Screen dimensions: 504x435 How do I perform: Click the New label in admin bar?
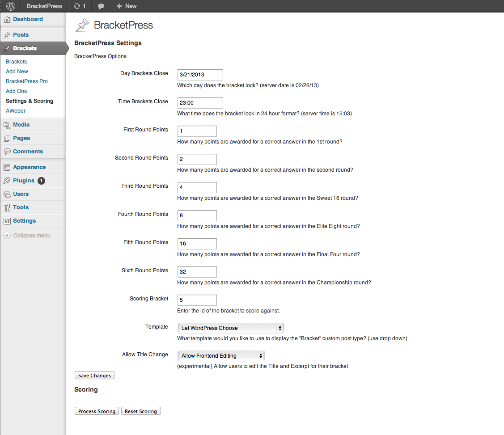131,6
